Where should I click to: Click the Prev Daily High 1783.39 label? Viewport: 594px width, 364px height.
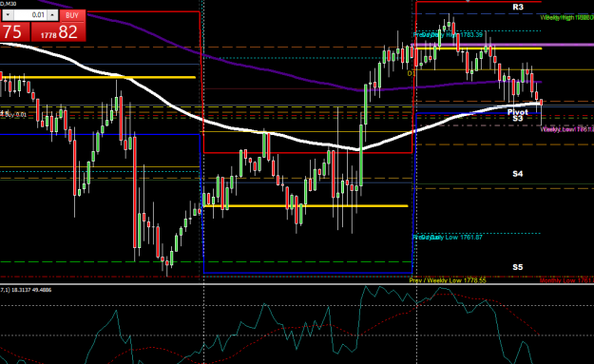(x=448, y=35)
